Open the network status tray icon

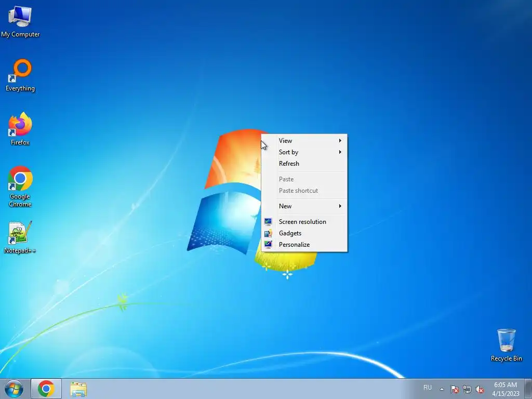467,389
